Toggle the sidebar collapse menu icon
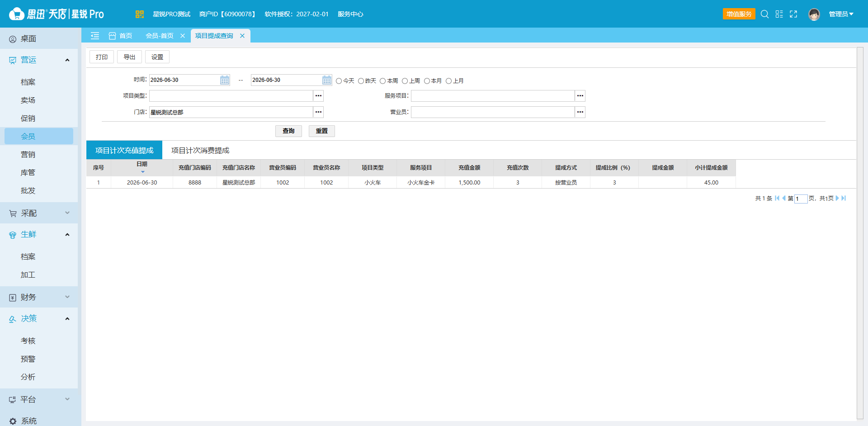The width and height of the screenshot is (868, 426). [x=95, y=36]
